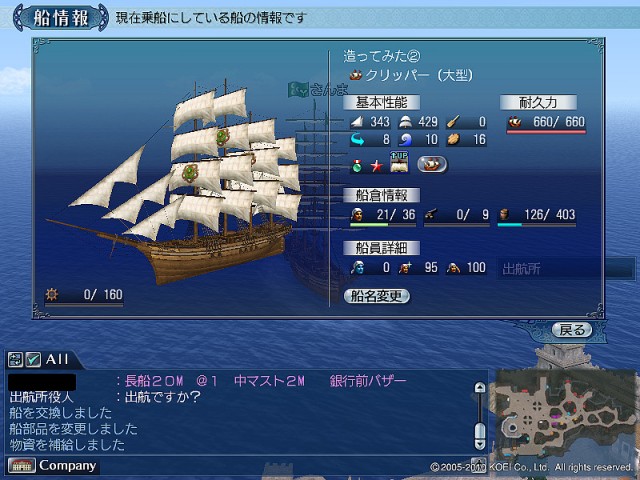This screenshot has height=480, width=640.
Task: Click the turning speed arrow icon
Action: (x=358, y=140)
